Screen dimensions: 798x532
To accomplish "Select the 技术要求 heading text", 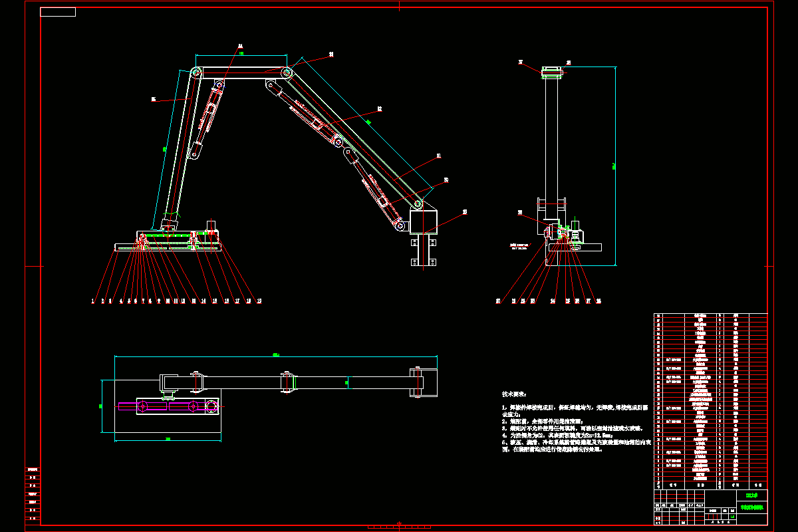I will click(514, 394).
